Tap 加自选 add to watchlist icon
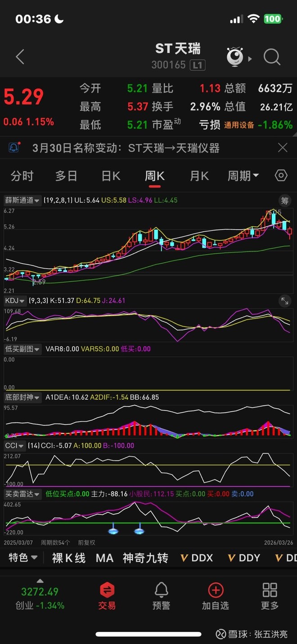This screenshot has width=297, height=644. point(216,596)
